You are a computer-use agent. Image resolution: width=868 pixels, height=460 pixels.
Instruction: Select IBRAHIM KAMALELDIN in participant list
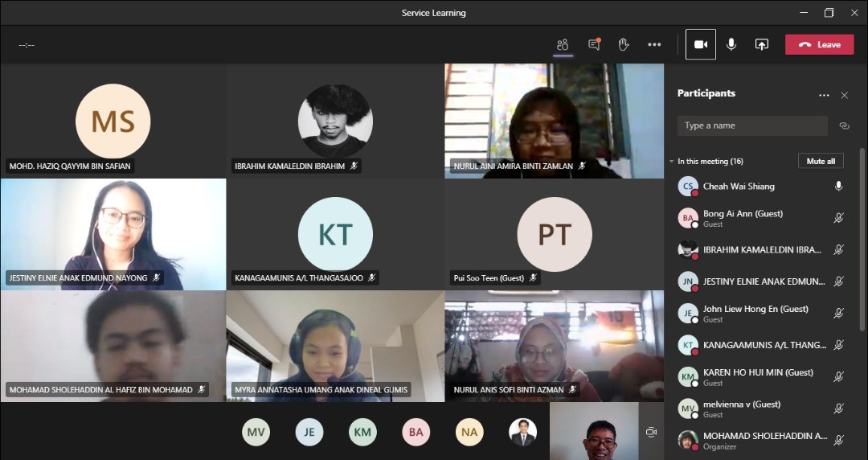[x=762, y=250]
